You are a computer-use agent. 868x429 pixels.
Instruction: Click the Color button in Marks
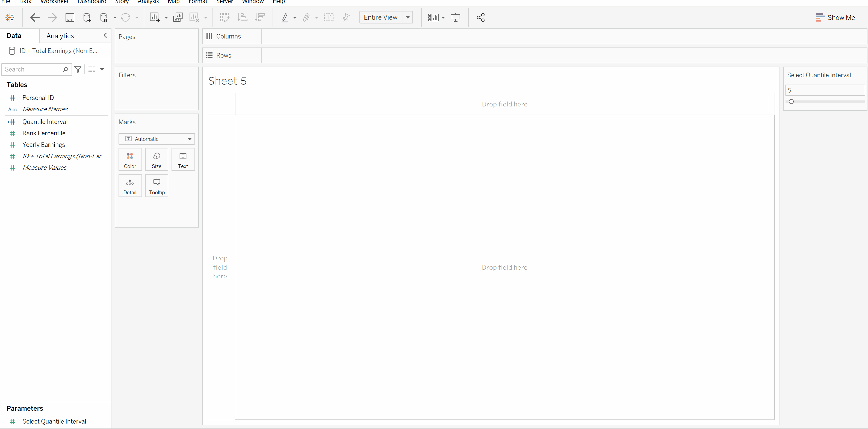[x=130, y=160]
